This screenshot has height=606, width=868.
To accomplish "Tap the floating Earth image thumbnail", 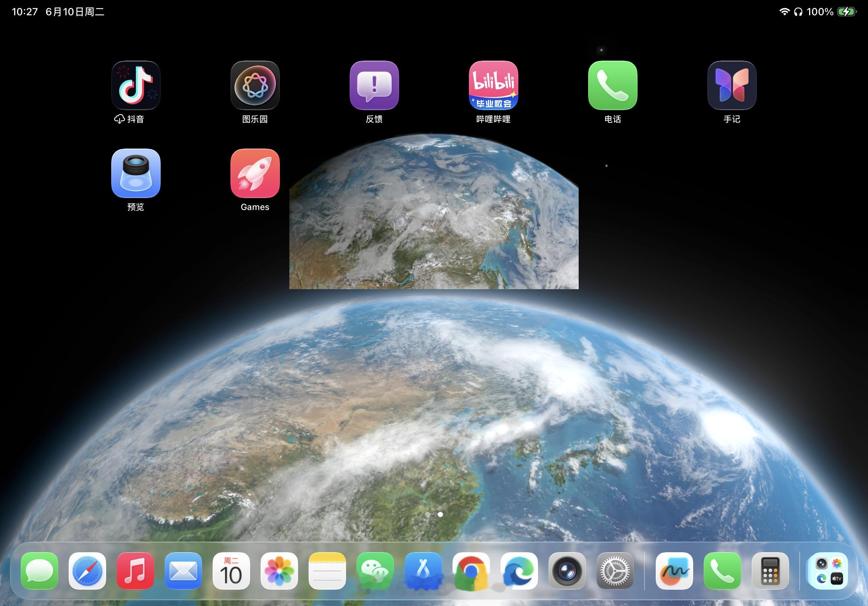I will [x=434, y=211].
